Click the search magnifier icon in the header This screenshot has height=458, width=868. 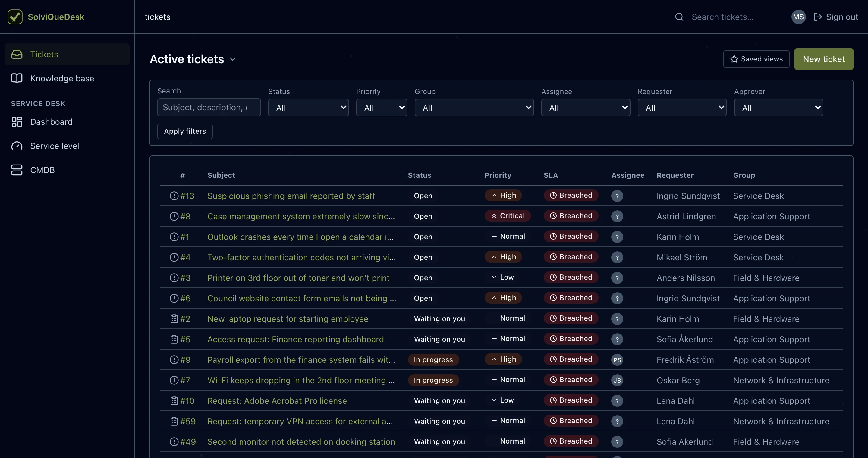(679, 17)
